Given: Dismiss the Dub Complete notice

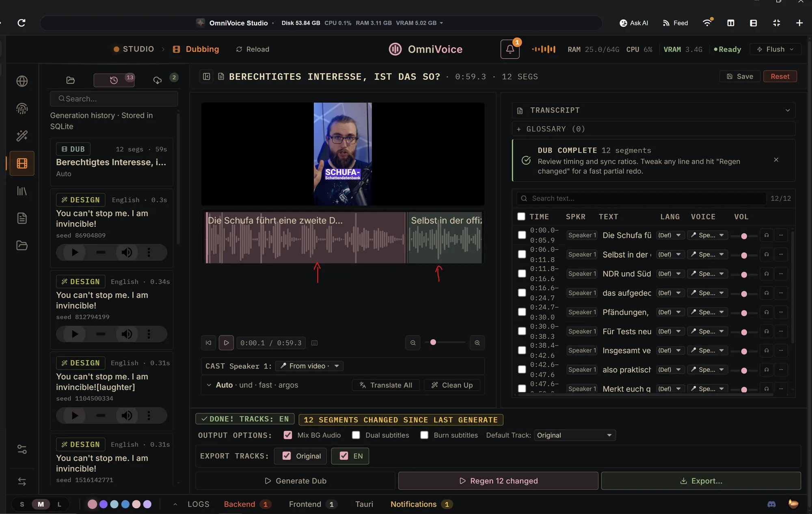Looking at the screenshot, I should tap(776, 160).
